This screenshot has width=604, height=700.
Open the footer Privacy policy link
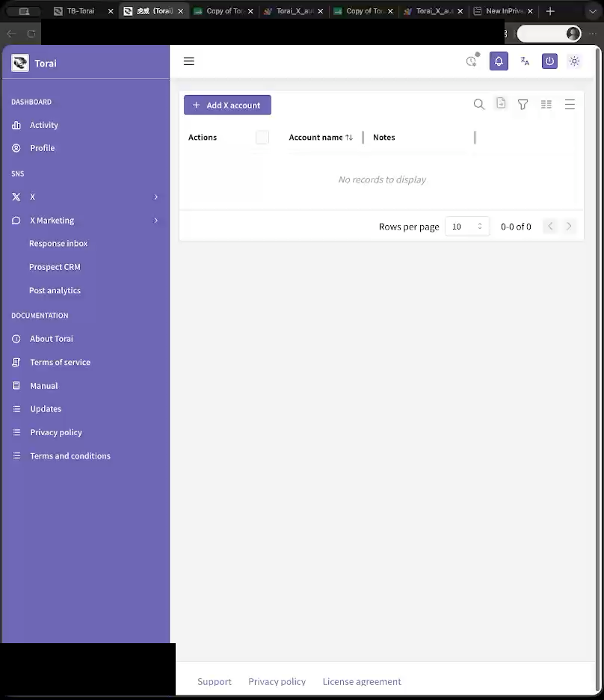[277, 682]
